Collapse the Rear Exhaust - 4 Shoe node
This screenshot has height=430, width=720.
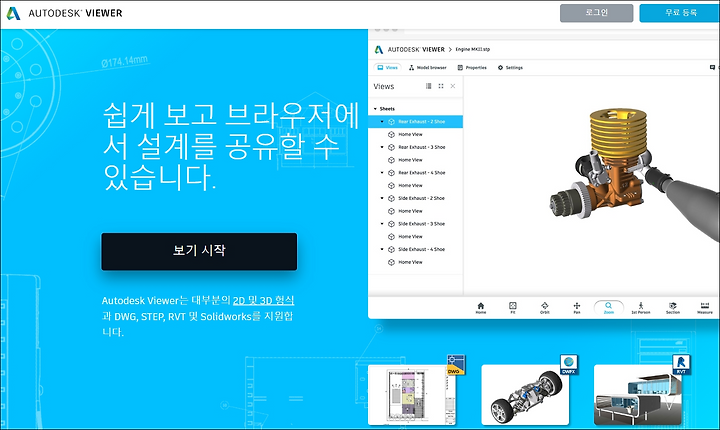click(x=382, y=173)
